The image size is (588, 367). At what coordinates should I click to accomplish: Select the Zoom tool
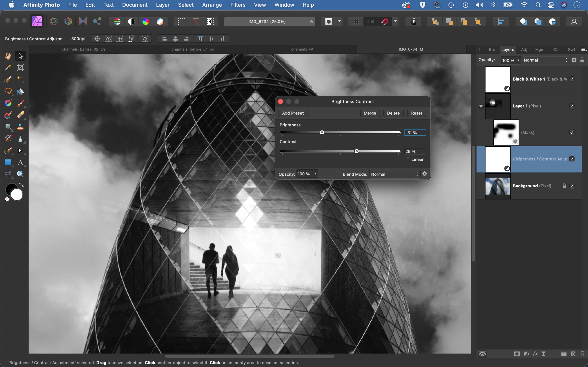tap(20, 174)
